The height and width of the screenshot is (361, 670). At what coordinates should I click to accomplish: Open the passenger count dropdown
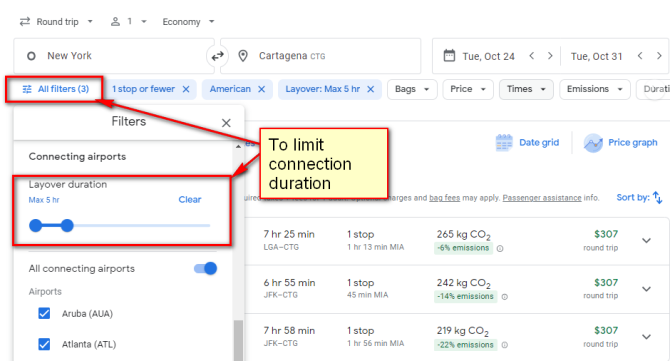(129, 22)
